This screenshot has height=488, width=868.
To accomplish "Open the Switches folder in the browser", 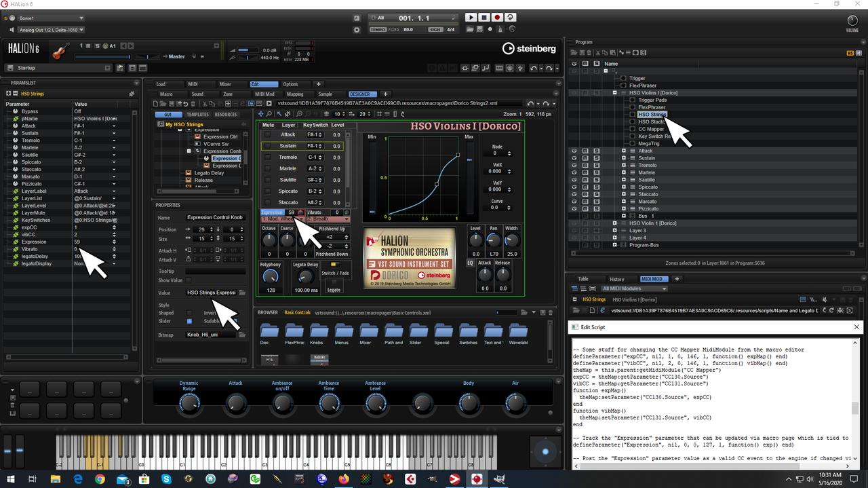I will (469, 333).
